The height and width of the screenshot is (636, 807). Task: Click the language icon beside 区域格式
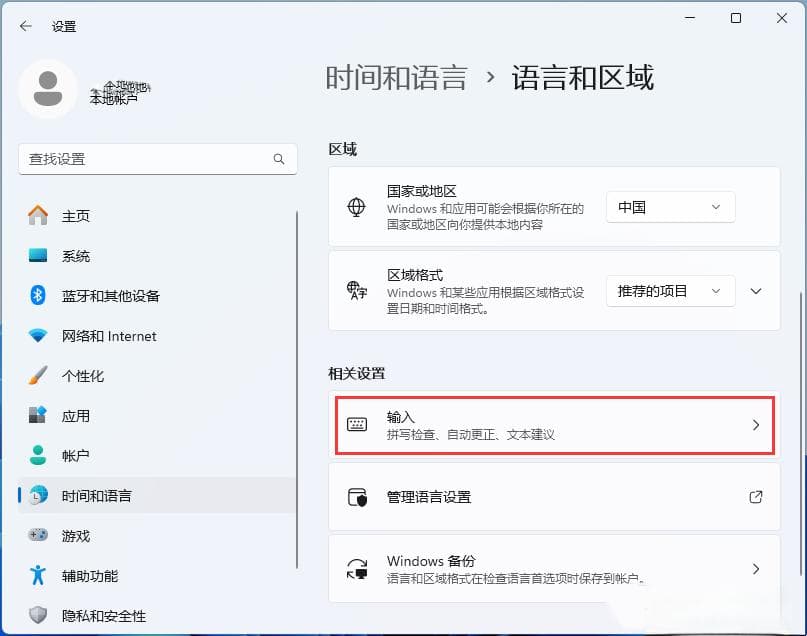tap(356, 291)
